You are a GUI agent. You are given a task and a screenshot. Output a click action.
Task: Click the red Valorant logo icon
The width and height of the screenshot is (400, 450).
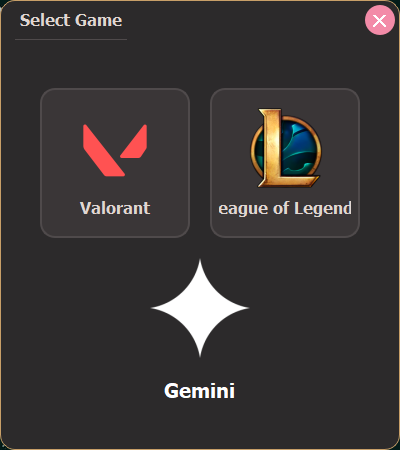pos(115,150)
